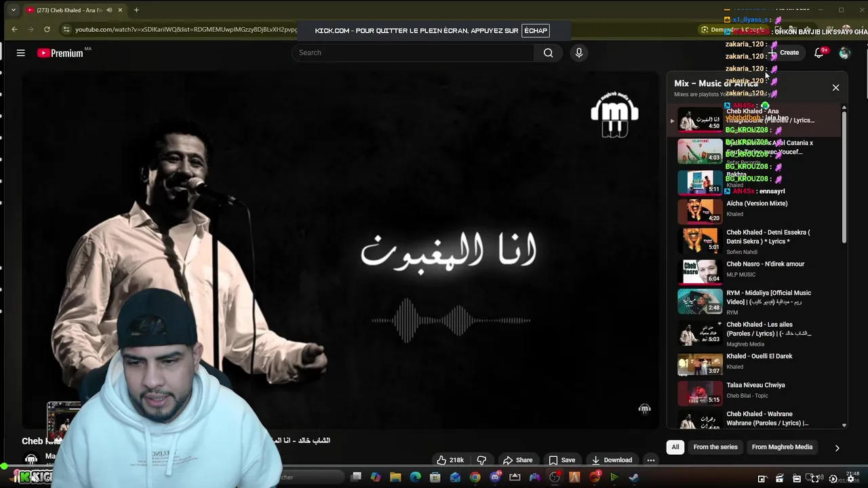Select the All filter chip
The width and height of the screenshot is (868, 488).
[x=675, y=447]
